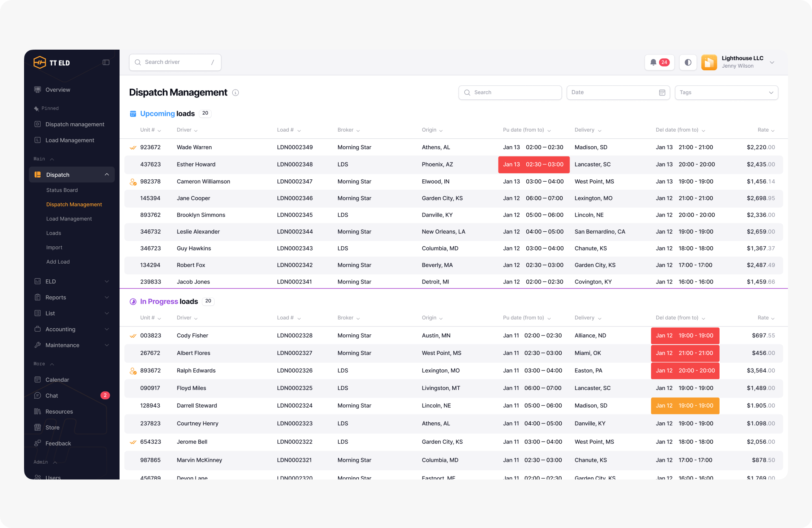Image resolution: width=812 pixels, height=528 pixels.
Task: Click red Jan 13 pickup cell for Esther Howard
Action: click(x=533, y=165)
